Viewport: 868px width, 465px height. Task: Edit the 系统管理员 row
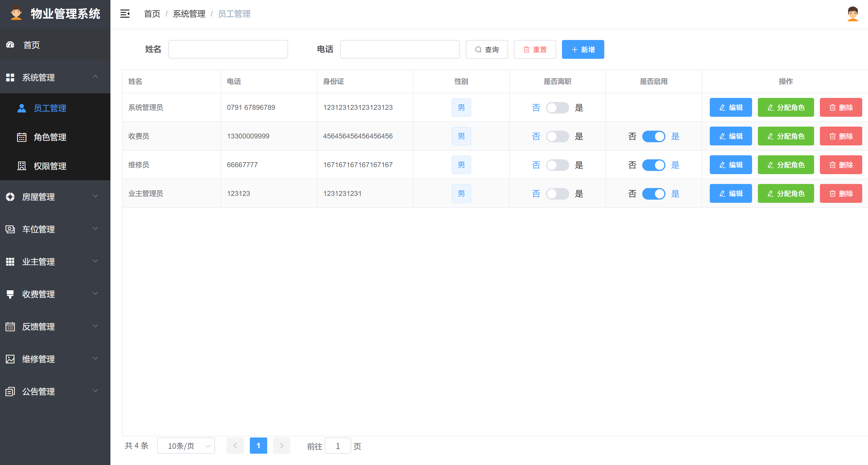pyautogui.click(x=731, y=107)
